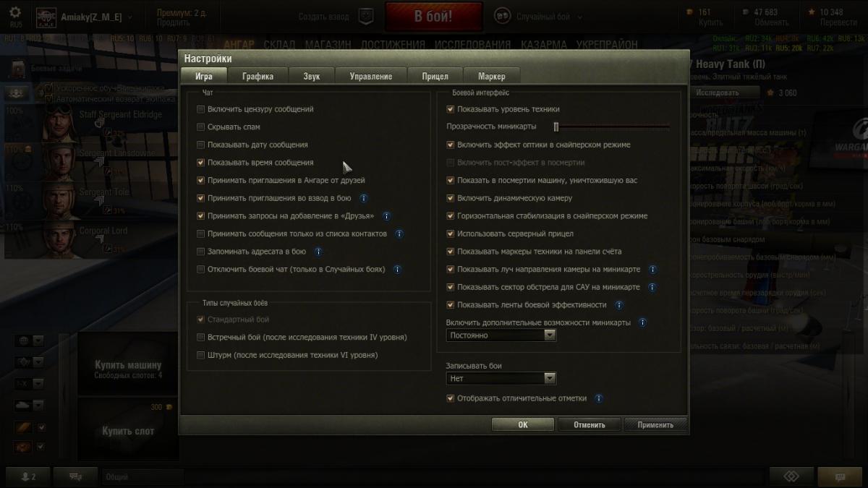Image resolution: width=868 pixels, height=488 pixels.
Task: Confirm settings with the OK button
Action: (523, 424)
